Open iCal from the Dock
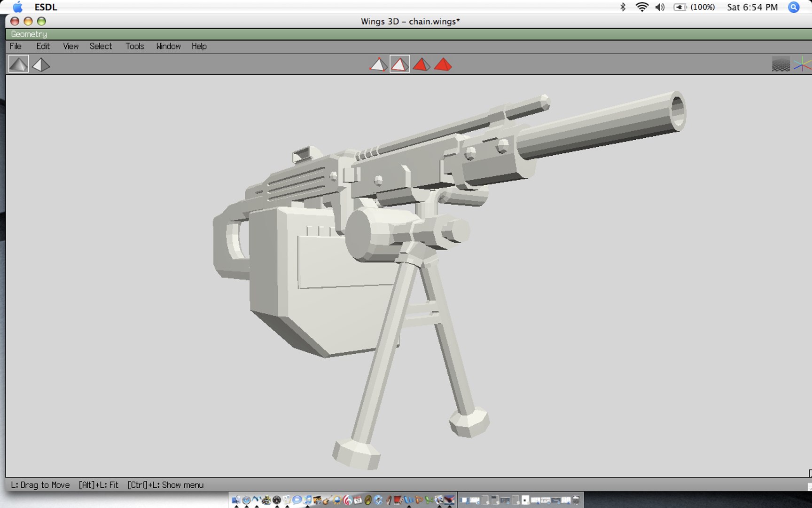 pos(358,500)
